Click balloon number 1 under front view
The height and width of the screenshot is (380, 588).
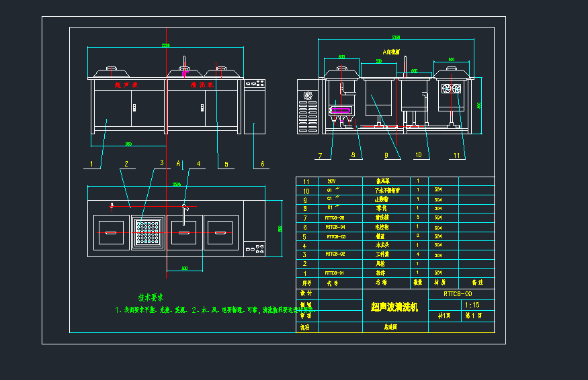click(x=90, y=163)
